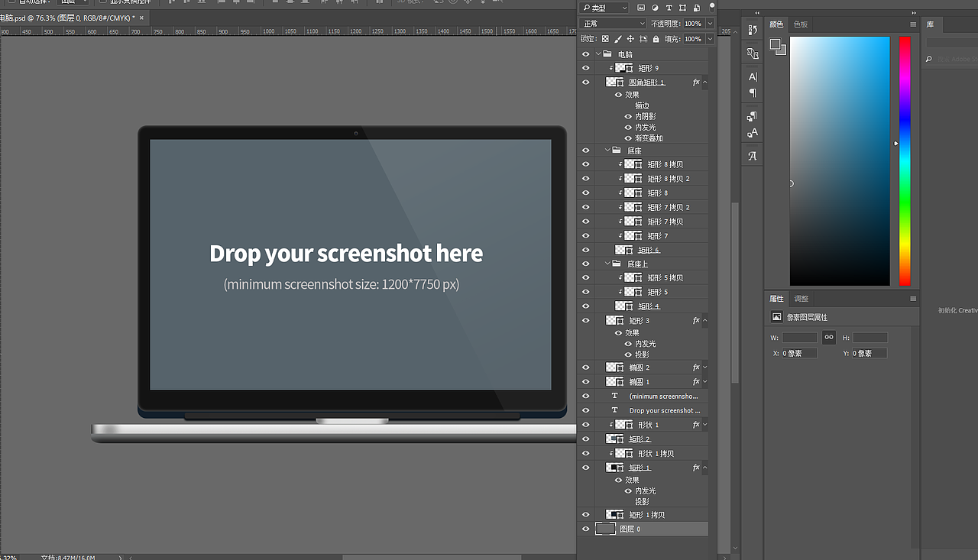
Task: Toggle visibility of 椭圆 1 layer
Action: click(x=586, y=381)
